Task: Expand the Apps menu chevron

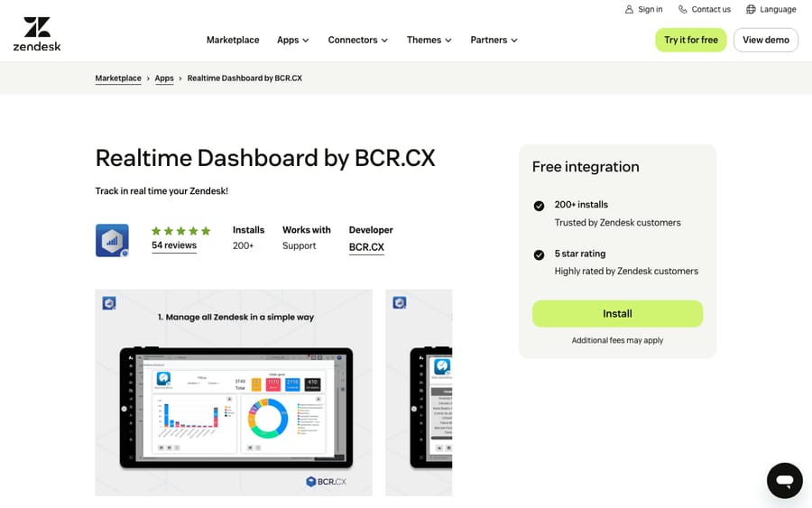Action: [306, 41]
